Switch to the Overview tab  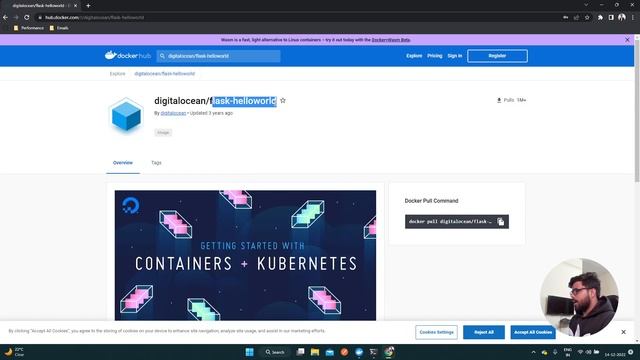(123, 162)
